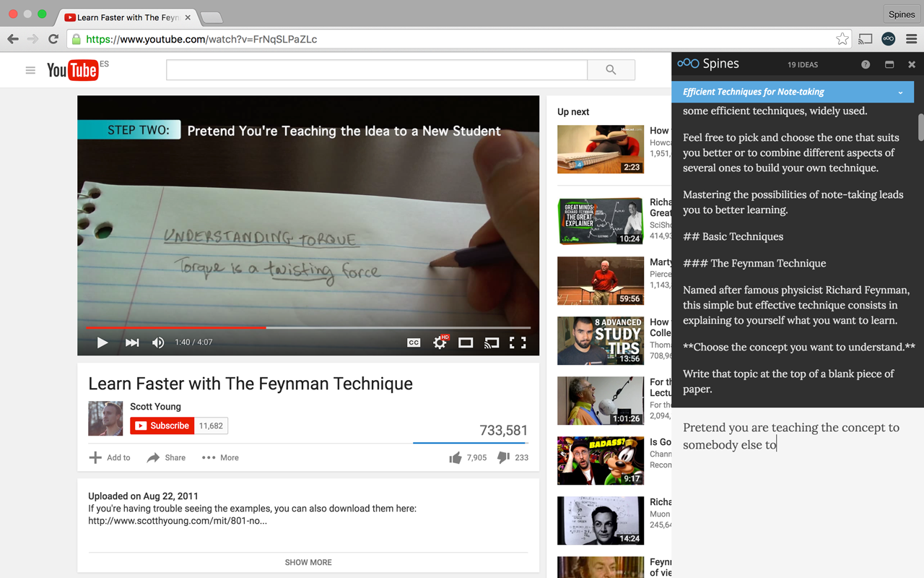Click the site security padlock icon
This screenshot has width=924, height=578.
tap(76, 39)
